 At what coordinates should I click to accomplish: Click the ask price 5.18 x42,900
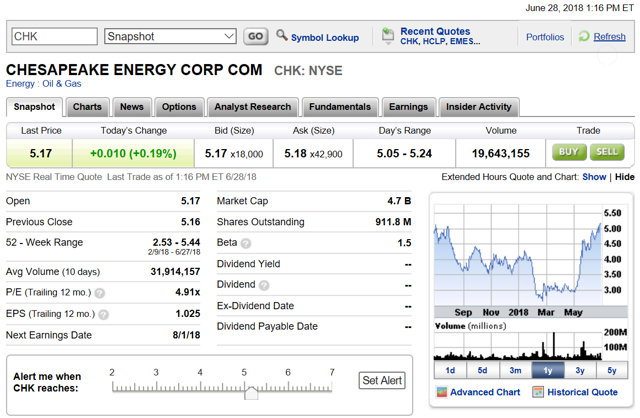click(x=313, y=154)
